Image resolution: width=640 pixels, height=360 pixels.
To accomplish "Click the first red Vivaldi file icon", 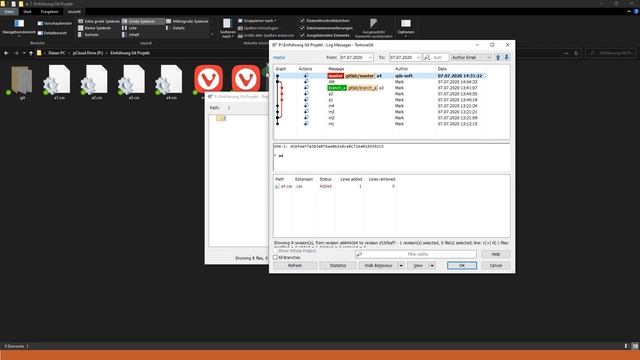I will tap(209, 78).
